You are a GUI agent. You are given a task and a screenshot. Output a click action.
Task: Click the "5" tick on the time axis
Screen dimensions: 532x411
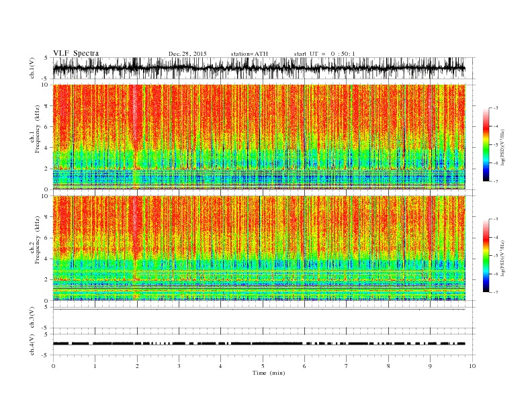point(263,366)
